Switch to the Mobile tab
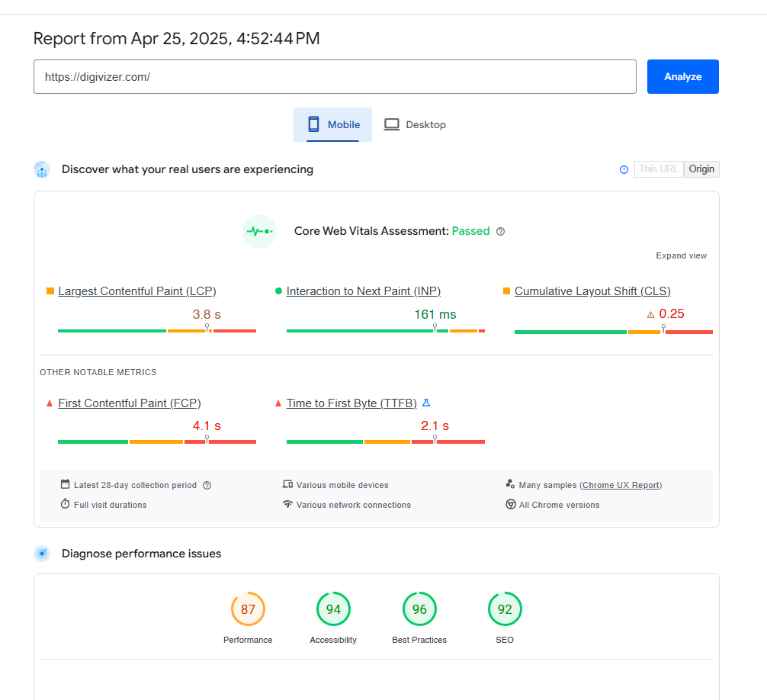This screenshot has width=767, height=700. (332, 125)
